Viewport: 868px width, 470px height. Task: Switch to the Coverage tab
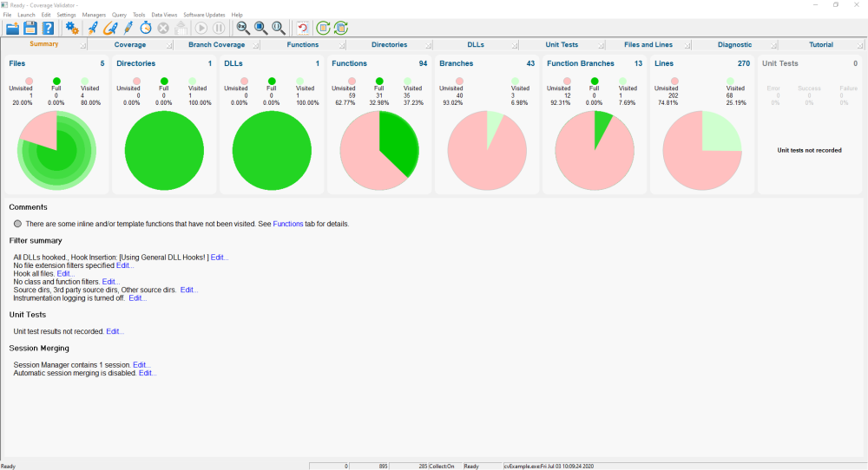(130, 45)
